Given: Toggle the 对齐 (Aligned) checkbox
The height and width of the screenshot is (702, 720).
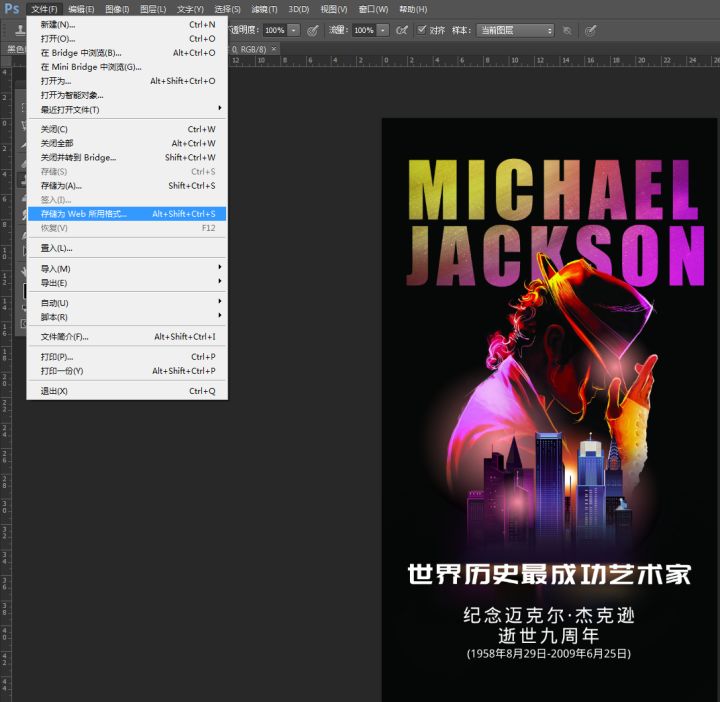Looking at the screenshot, I should click(x=422, y=30).
